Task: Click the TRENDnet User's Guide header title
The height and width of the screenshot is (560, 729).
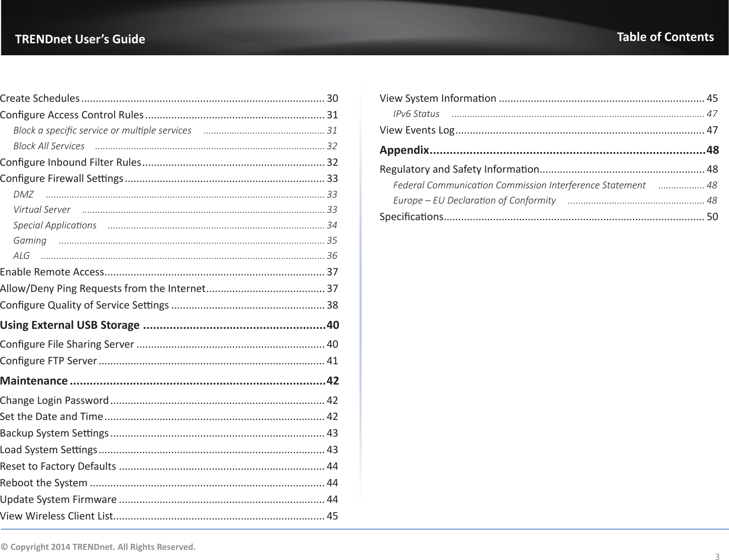Action: pyautogui.click(x=80, y=40)
